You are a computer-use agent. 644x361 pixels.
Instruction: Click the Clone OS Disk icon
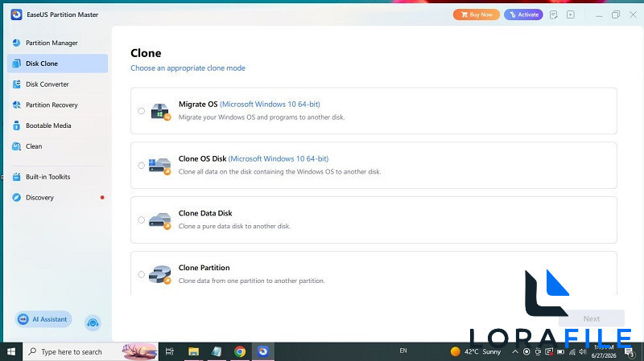(x=159, y=166)
